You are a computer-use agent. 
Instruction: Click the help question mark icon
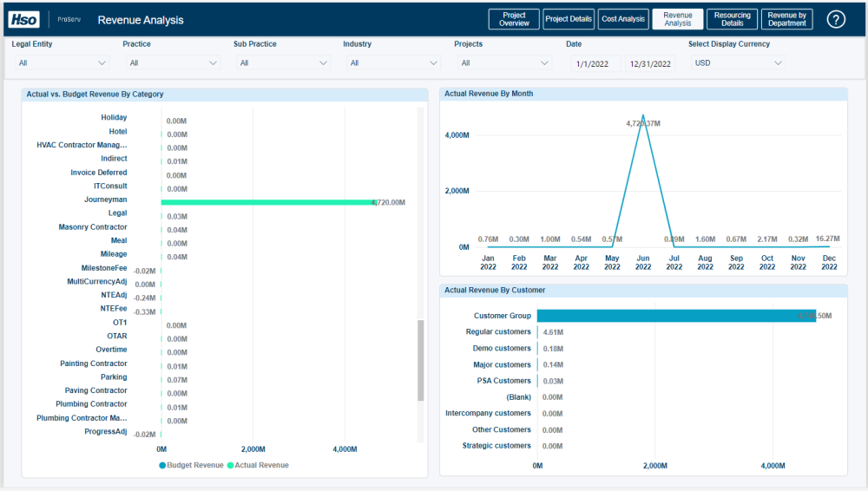(835, 20)
